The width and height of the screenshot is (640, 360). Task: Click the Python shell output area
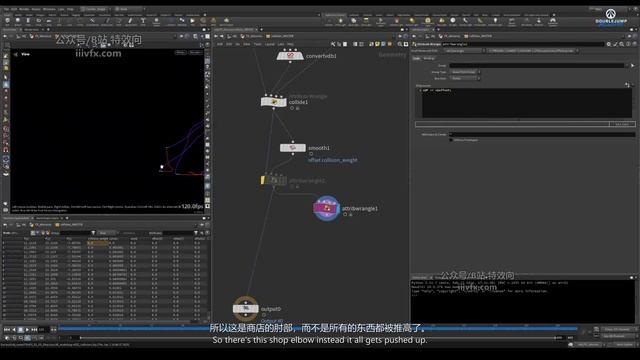click(522, 301)
